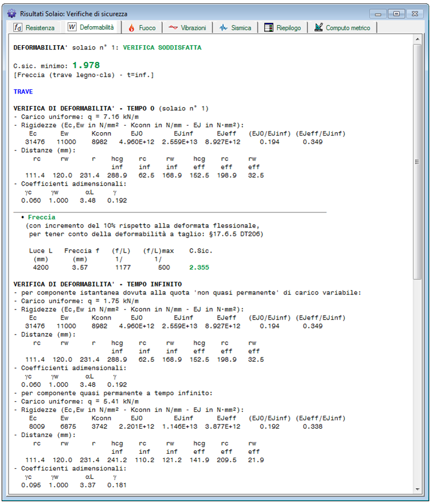Click the vertical scrollbar thumb
Viewport: 432px width, 504px height.
click(x=417, y=162)
